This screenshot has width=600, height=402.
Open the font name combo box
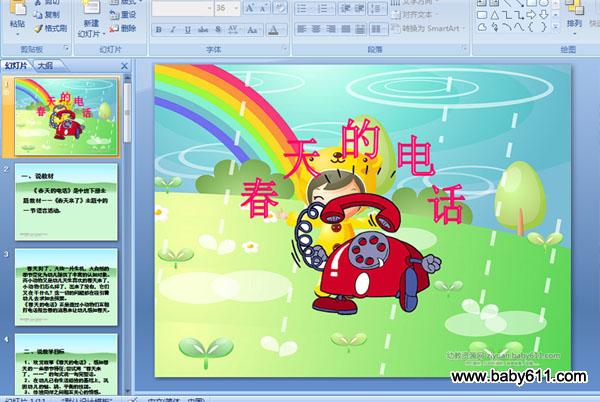point(183,8)
